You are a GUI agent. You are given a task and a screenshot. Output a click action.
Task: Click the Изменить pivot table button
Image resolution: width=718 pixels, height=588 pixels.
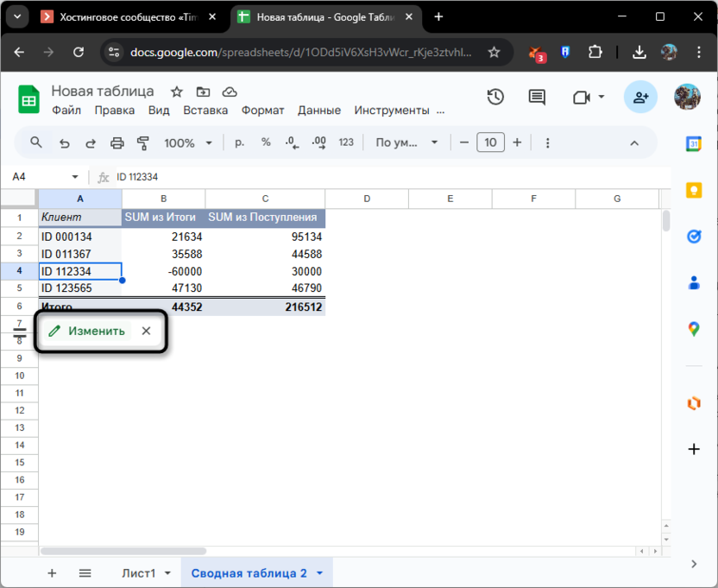[x=87, y=331]
